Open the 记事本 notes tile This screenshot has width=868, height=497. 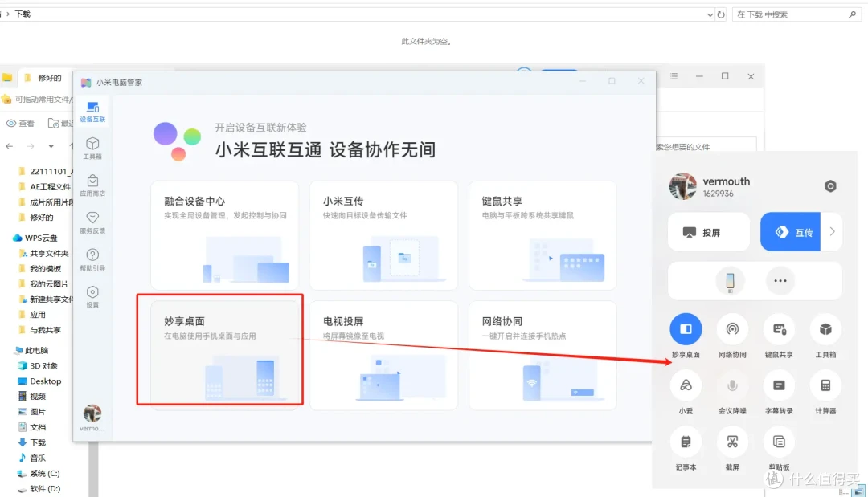[x=686, y=442]
